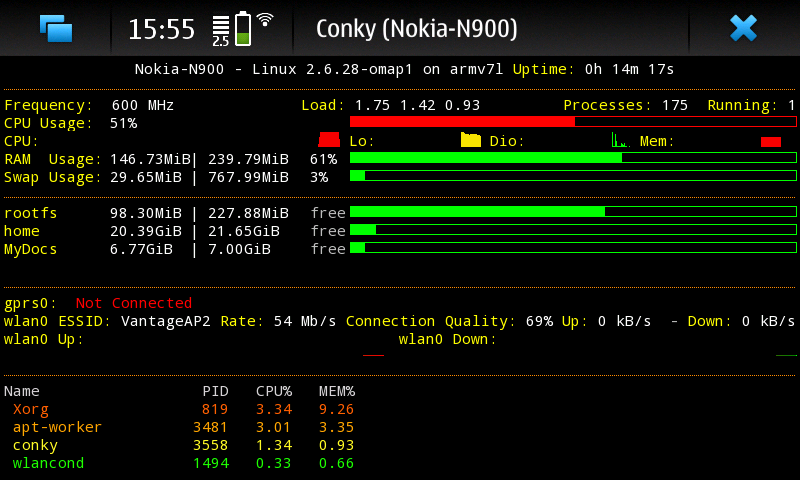The image size is (800, 480).
Task: Tap the 15:55 clock in status area
Action: click(x=161, y=29)
